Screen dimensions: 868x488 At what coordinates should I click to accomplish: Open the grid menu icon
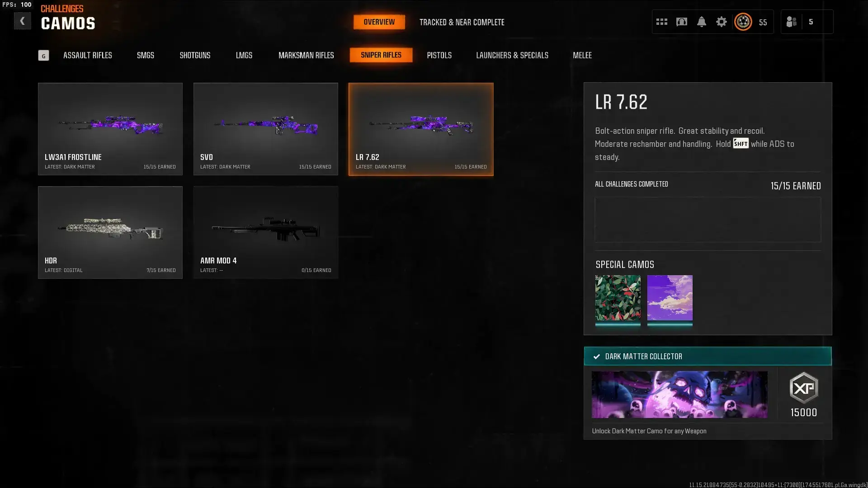(x=661, y=22)
